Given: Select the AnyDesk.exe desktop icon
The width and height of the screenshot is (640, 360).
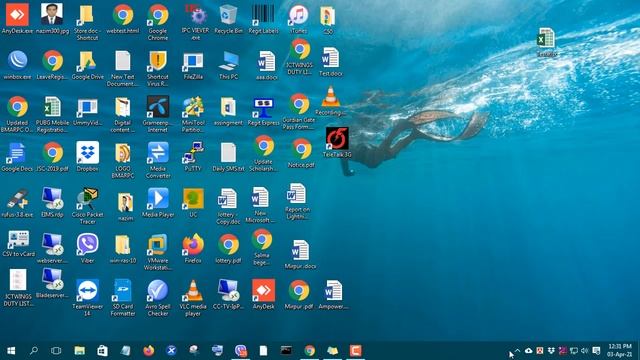Looking at the screenshot, I should (x=17, y=19).
